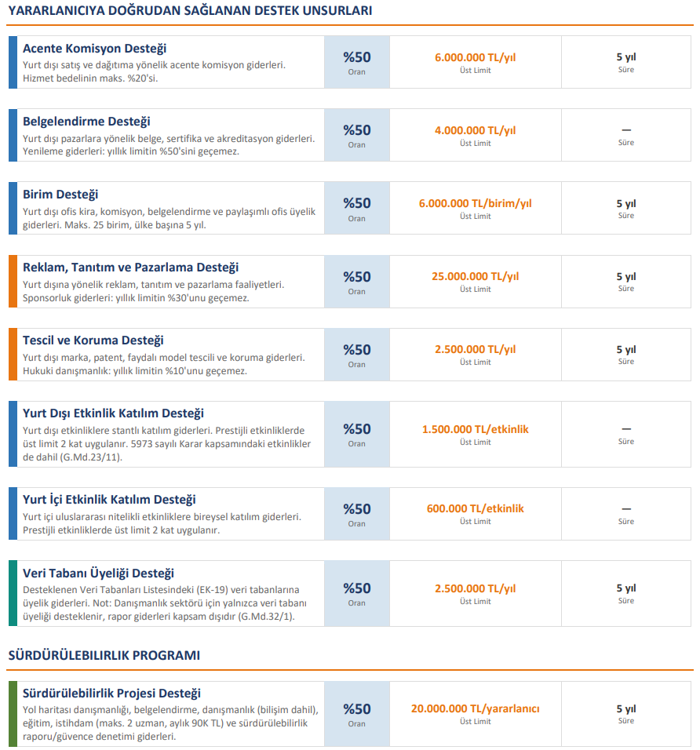Select the 600.000 TL/etkinlik limit value
Viewport: 700px width, 750px height.
(475, 508)
